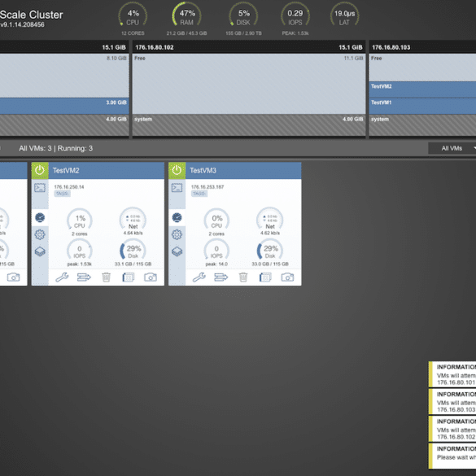
Task: Clone TestVM3 with the clone icon
Action: point(265,277)
